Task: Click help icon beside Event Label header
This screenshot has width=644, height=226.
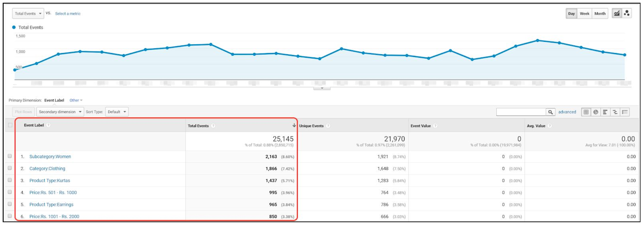Action: coord(48,125)
